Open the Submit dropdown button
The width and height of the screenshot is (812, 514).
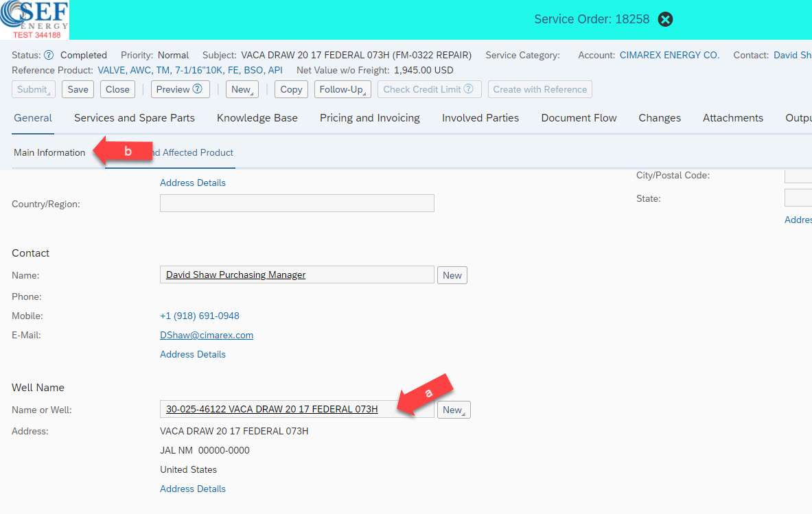(34, 89)
